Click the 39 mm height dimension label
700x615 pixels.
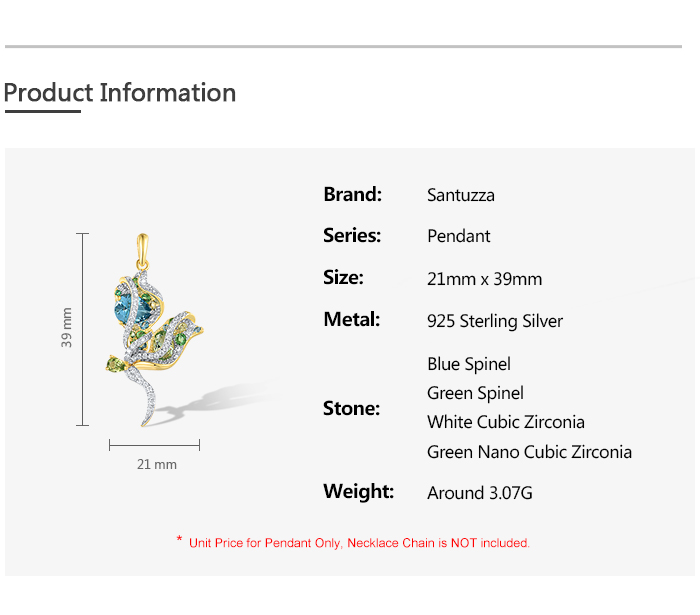[67, 327]
